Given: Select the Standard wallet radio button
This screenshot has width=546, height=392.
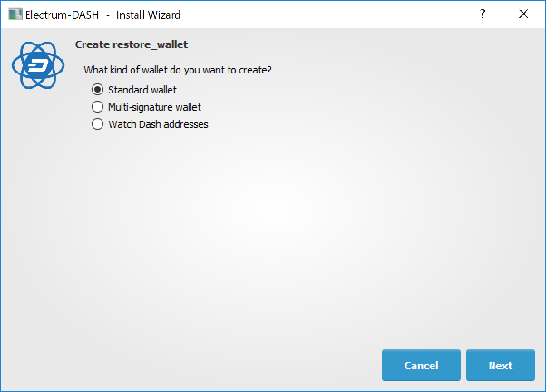Looking at the screenshot, I should 97,90.
